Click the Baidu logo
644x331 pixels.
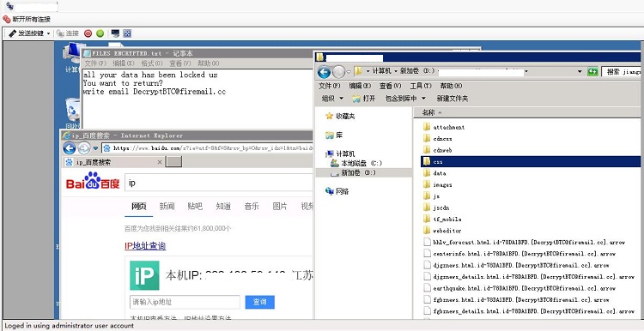(x=93, y=181)
